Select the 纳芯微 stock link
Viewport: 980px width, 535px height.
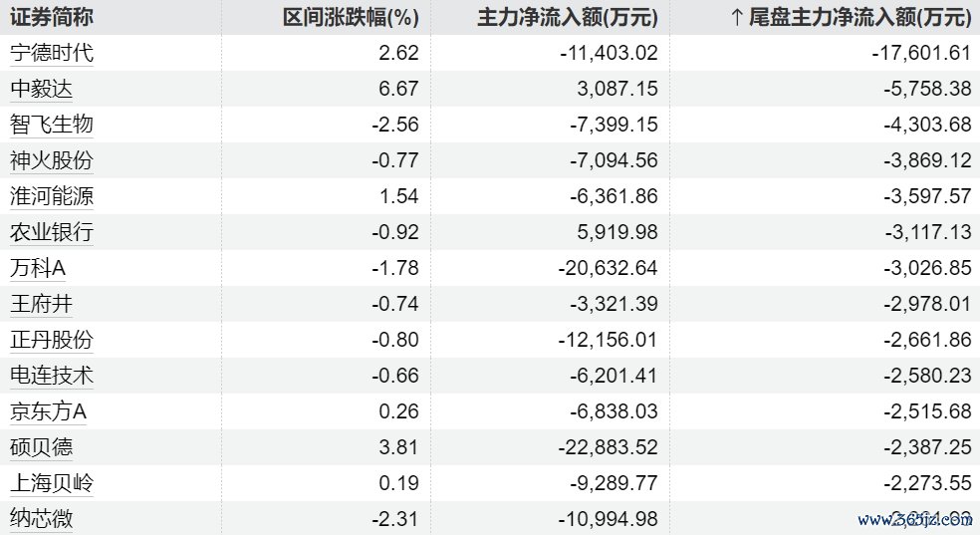click(41, 519)
